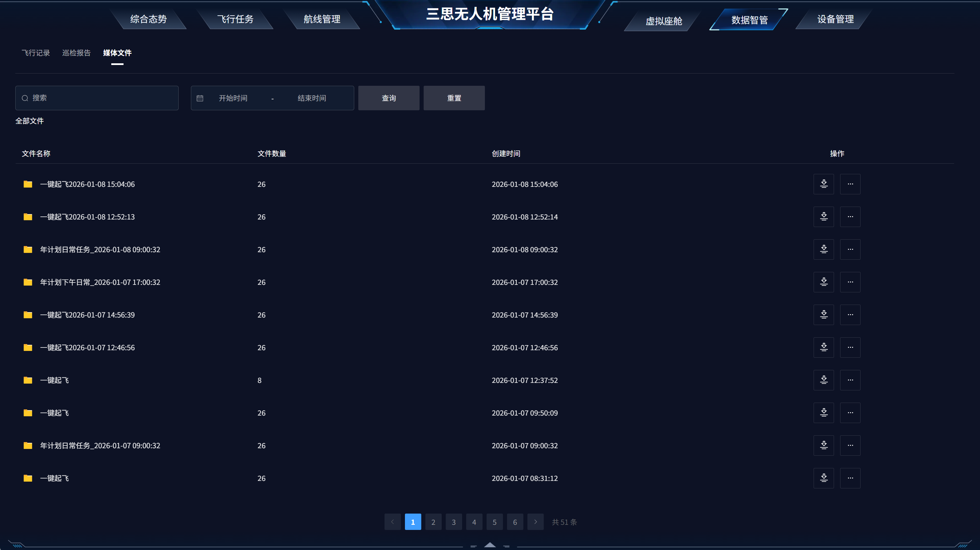Download 年计划日常任务_2026-01-08 09:00:32 folder

point(823,250)
